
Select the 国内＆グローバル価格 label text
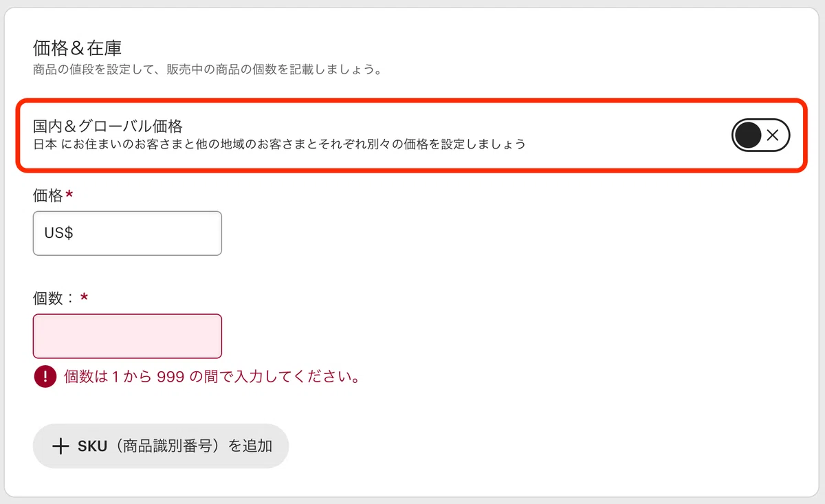[x=108, y=127]
